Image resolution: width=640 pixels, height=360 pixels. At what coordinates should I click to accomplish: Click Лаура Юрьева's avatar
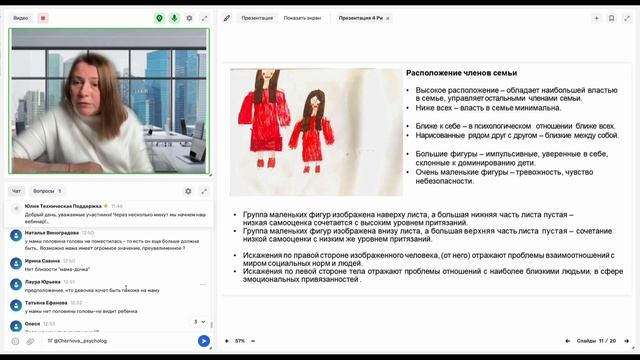tap(16, 284)
